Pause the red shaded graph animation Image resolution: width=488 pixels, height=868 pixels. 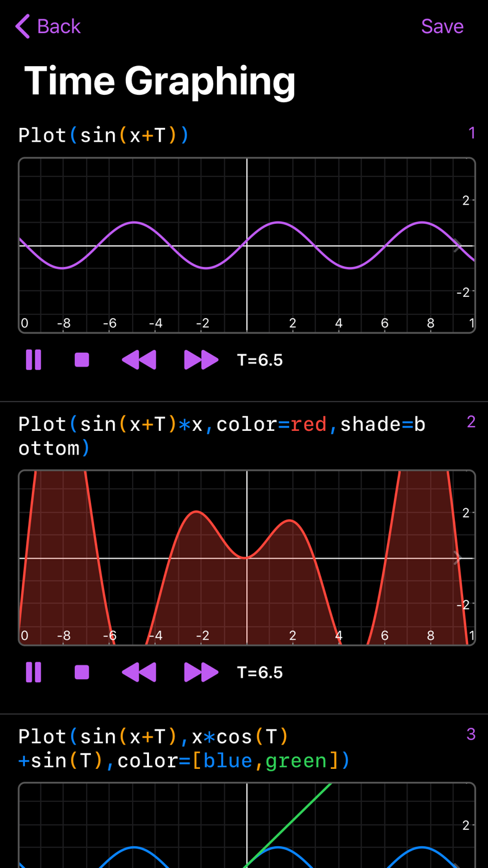tap(34, 672)
